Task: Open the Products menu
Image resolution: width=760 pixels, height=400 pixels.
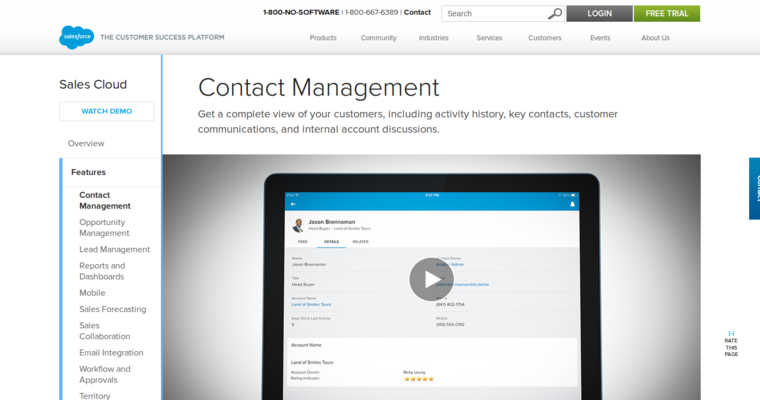Action: (323, 38)
